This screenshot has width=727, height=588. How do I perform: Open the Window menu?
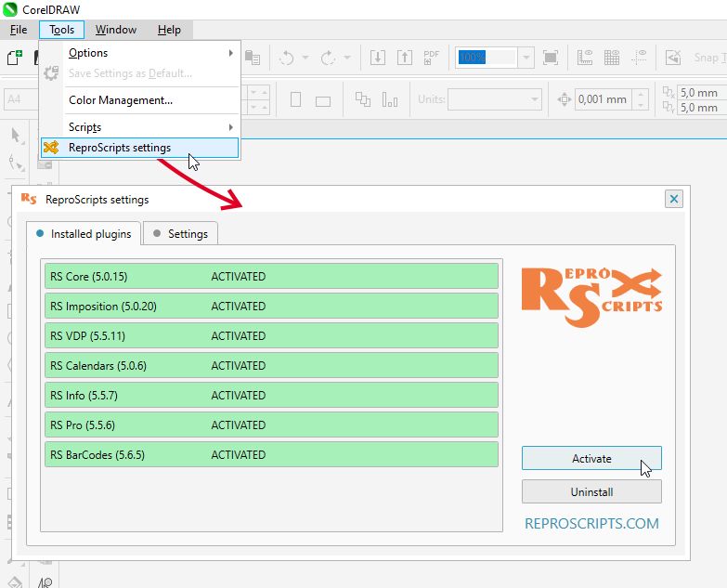tap(116, 30)
